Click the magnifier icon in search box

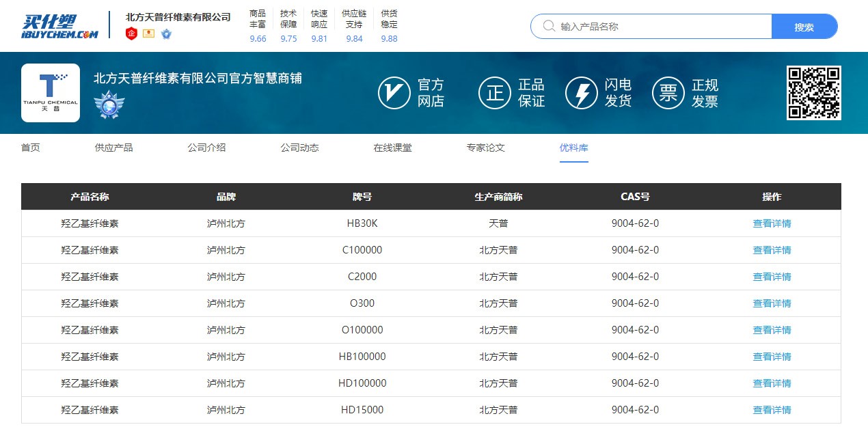549,26
